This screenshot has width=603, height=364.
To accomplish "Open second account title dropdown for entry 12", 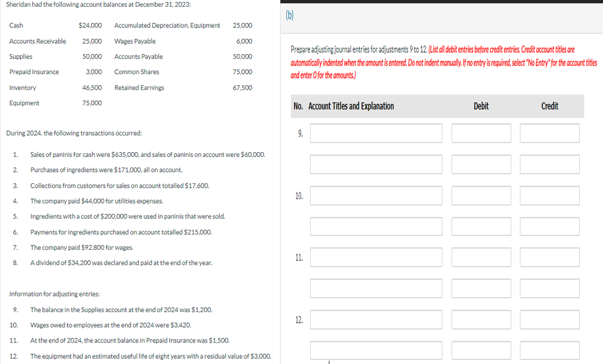I will click(376, 350).
